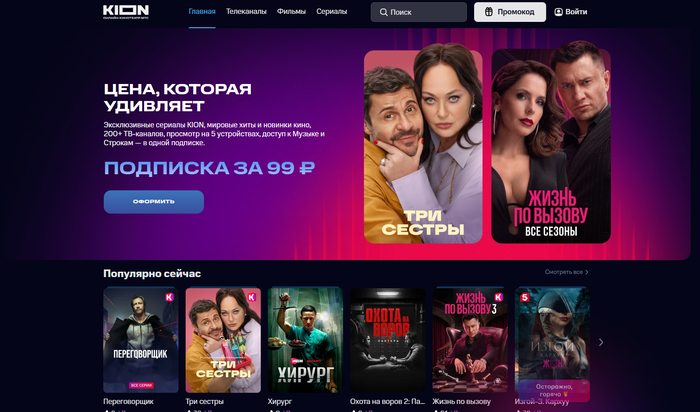This screenshot has height=412, width=700.
Task: Focus the Поиск search field
Action: pos(419,12)
